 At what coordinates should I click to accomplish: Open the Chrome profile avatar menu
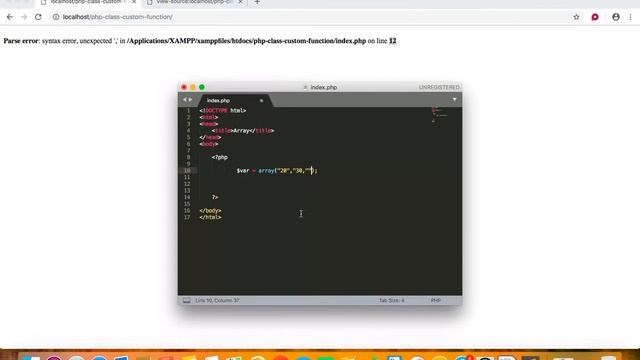(616, 17)
